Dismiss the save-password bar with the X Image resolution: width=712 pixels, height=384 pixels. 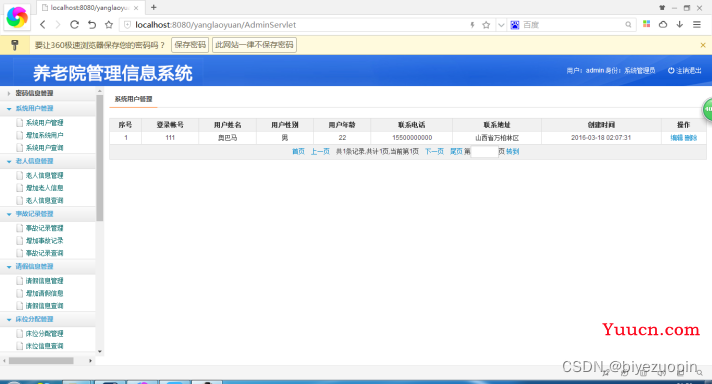pos(703,45)
